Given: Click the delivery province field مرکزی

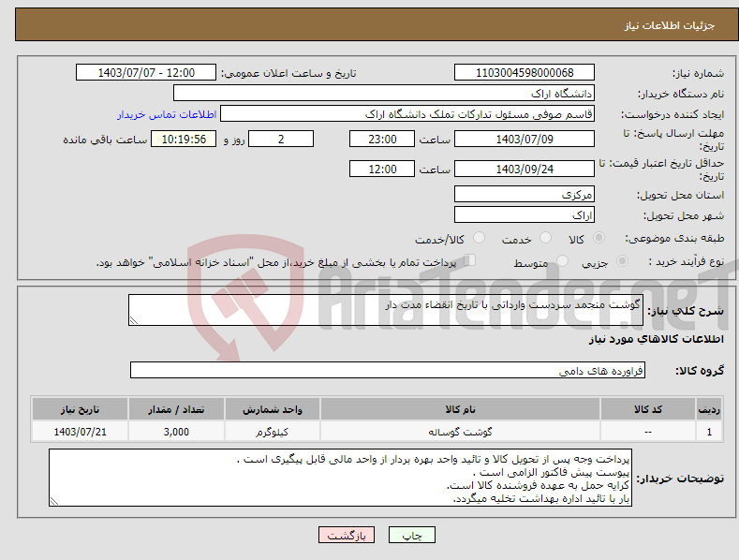Looking at the screenshot, I should [525, 194].
